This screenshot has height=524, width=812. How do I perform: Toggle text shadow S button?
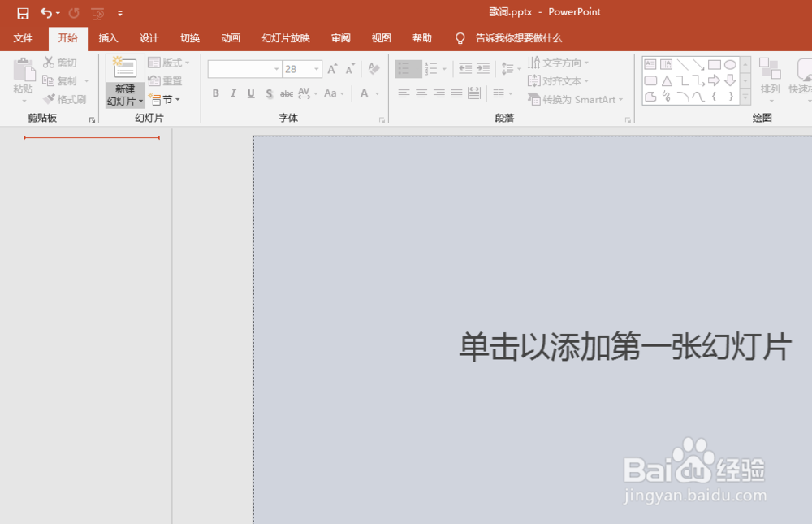click(x=270, y=93)
